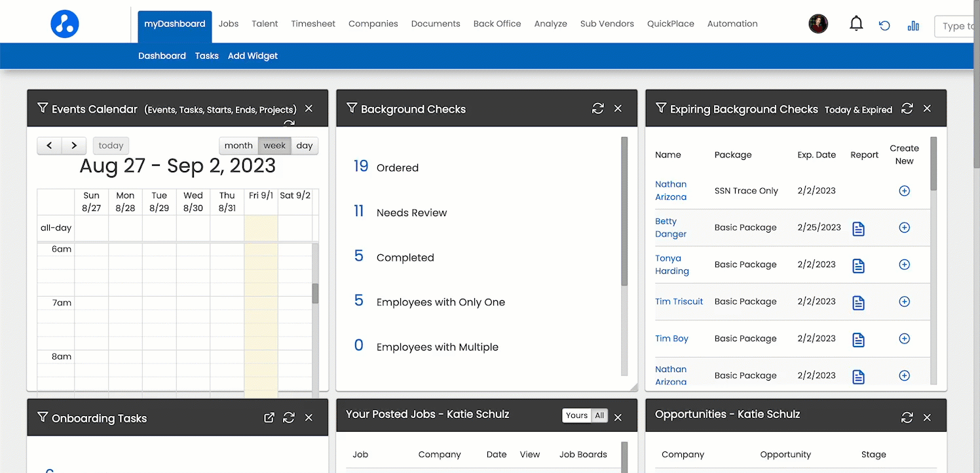Refresh the Opportunities widget
Image resolution: width=980 pixels, height=473 pixels.
pos(907,418)
